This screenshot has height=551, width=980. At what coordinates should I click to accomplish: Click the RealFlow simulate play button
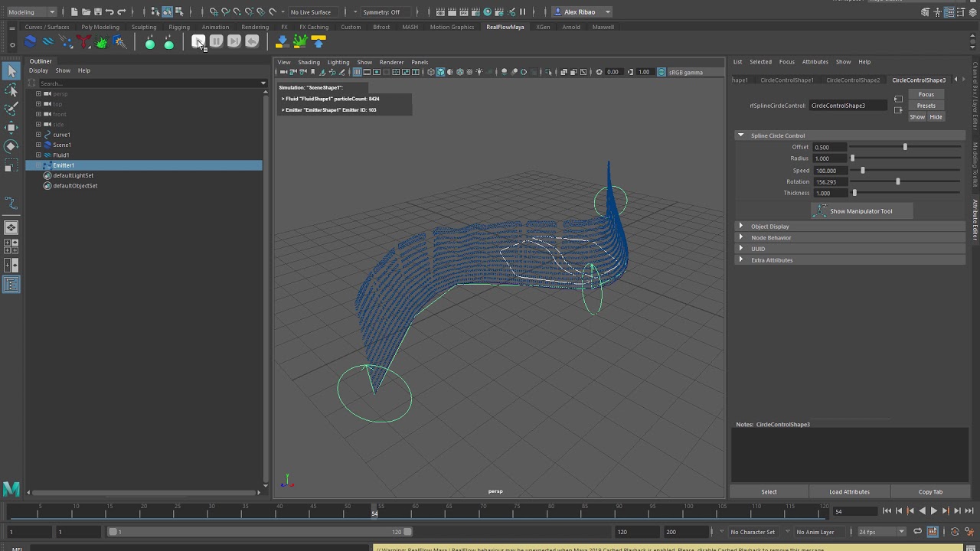198,41
